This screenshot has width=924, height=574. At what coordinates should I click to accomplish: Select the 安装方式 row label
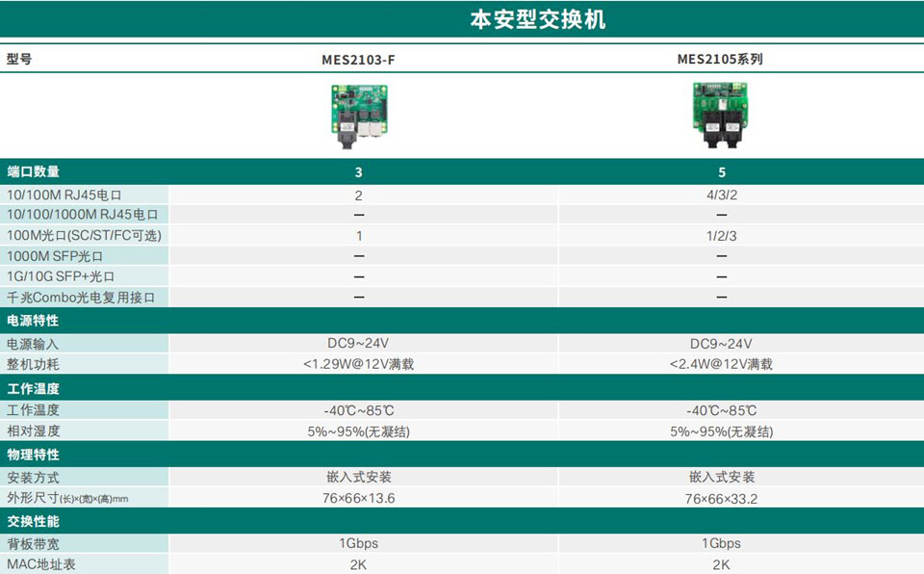(33, 478)
